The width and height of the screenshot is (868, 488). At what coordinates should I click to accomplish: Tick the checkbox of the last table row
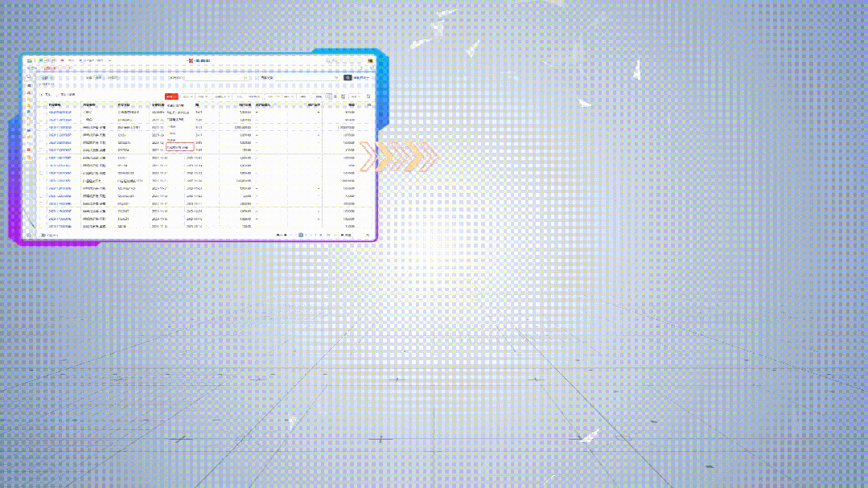pos(42,226)
